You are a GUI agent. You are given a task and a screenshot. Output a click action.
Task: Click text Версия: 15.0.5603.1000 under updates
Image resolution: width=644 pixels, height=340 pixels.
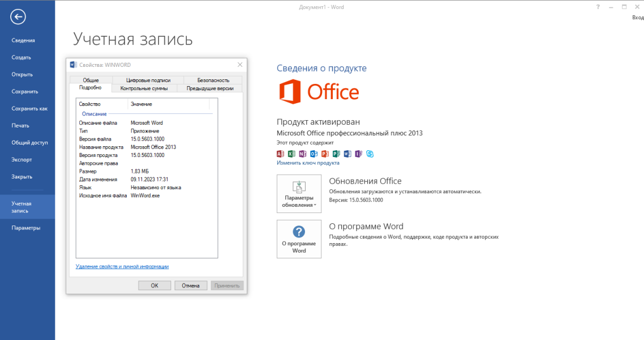[x=356, y=200]
